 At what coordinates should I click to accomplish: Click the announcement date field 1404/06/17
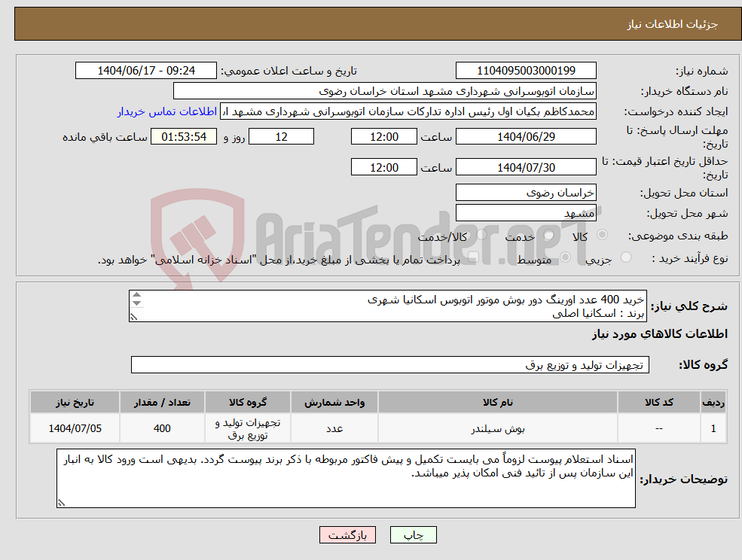click(x=145, y=70)
